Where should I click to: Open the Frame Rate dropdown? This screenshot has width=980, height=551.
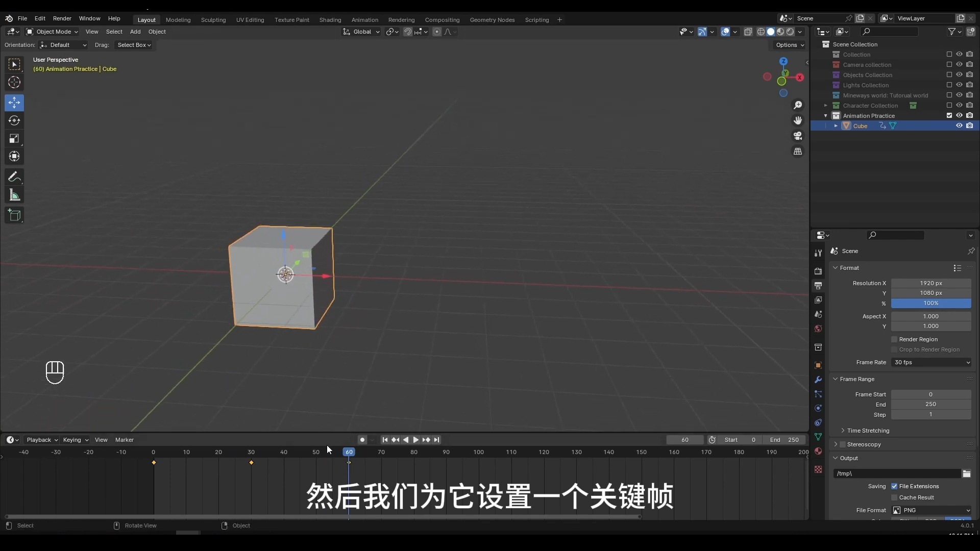pyautogui.click(x=931, y=362)
